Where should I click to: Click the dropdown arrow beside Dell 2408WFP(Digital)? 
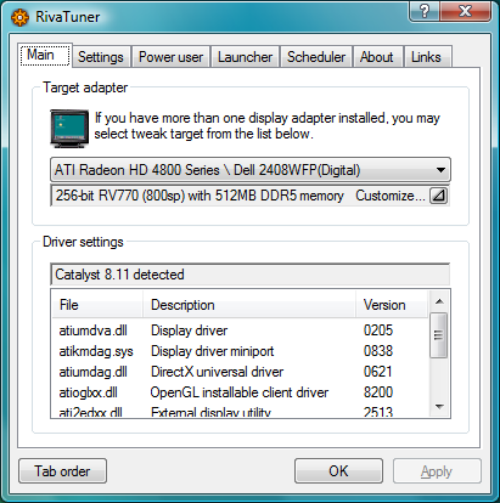click(x=441, y=170)
